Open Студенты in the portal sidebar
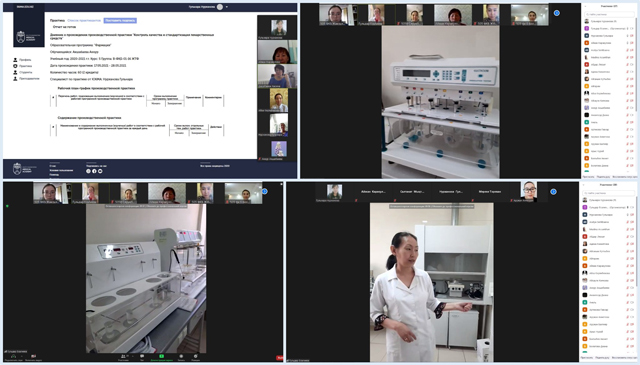The width and height of the screenshot is (640, 365). [x=22, y=72]
